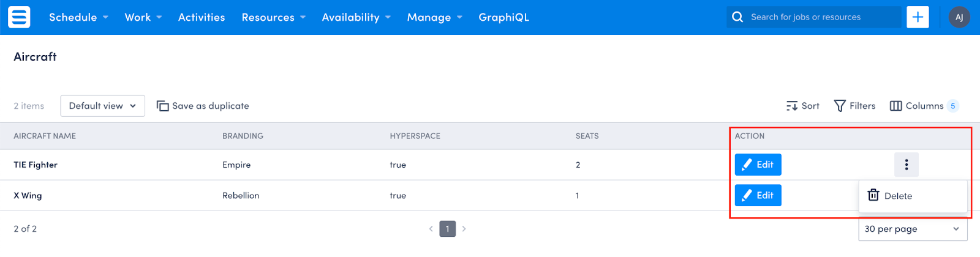The height and width of the screenshot is (257, 980).
Task: Click the Save as duplicate icon
Action: [x=162, y=106]
